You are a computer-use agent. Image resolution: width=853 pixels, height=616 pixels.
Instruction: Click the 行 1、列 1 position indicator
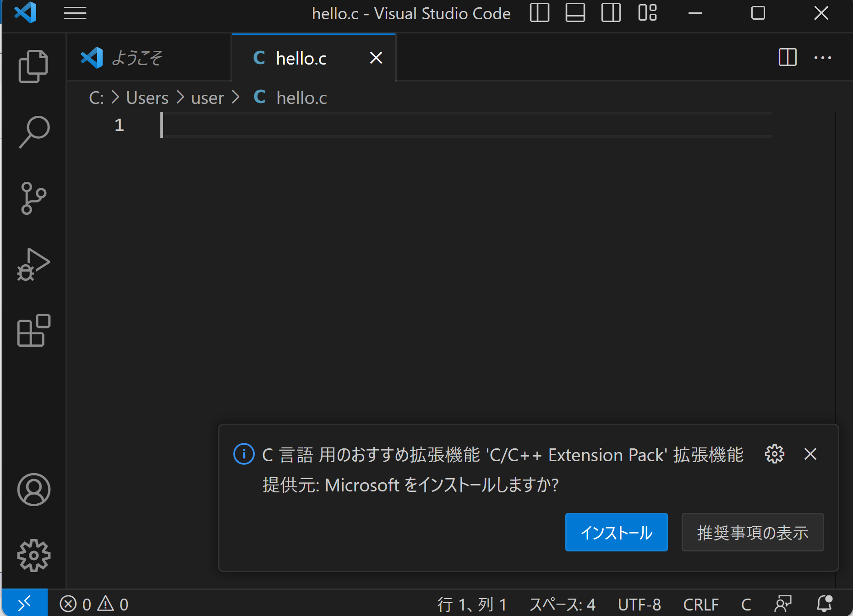pyautogui.click(x=472, y=604)
